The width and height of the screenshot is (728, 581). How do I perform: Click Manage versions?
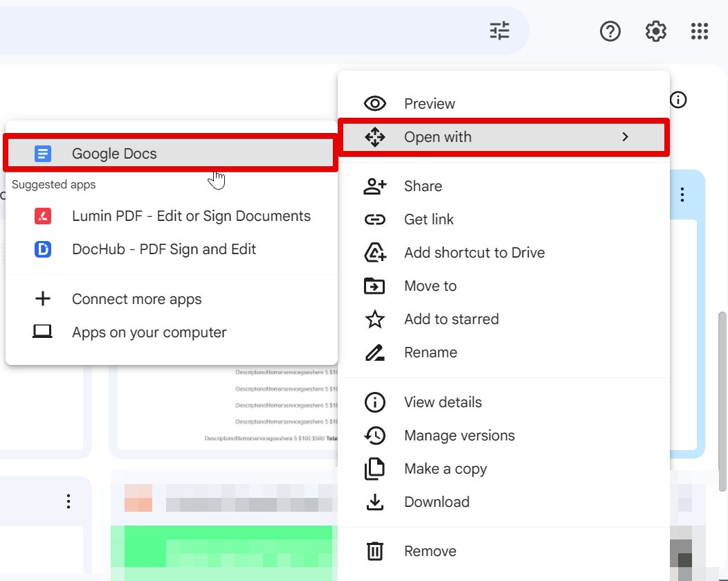click(459, 436)
